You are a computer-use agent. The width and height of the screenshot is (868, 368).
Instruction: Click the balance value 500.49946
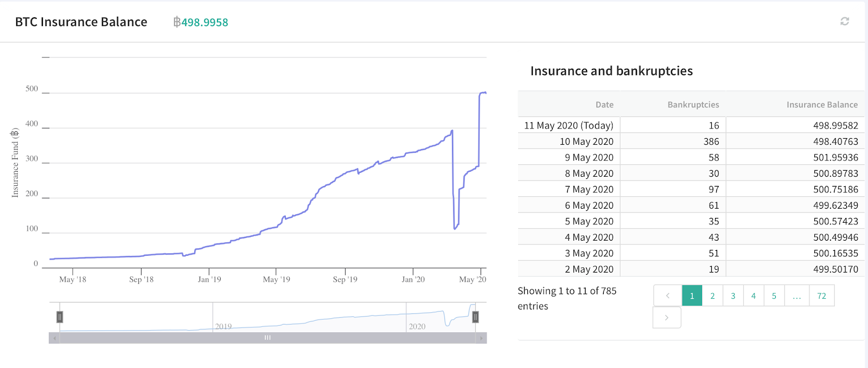pyautogui.click(x=835, y=237)
